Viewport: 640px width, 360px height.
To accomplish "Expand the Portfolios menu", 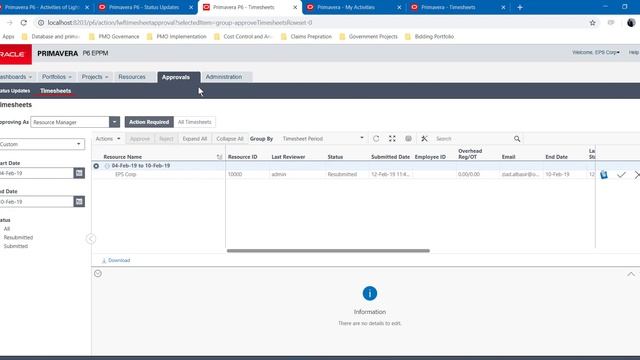I will pyautogui.click(x=57, y=77).
